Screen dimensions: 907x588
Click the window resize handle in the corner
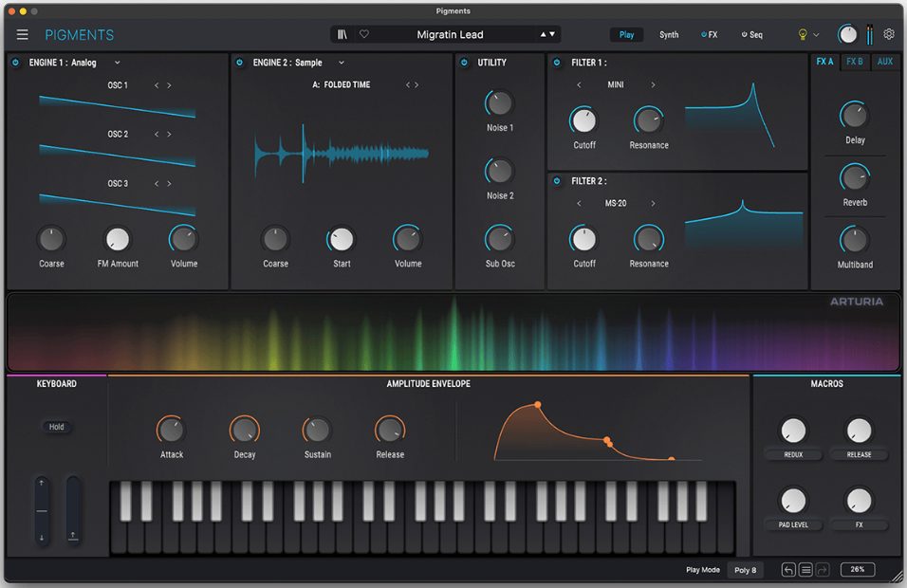click(898, 575)
